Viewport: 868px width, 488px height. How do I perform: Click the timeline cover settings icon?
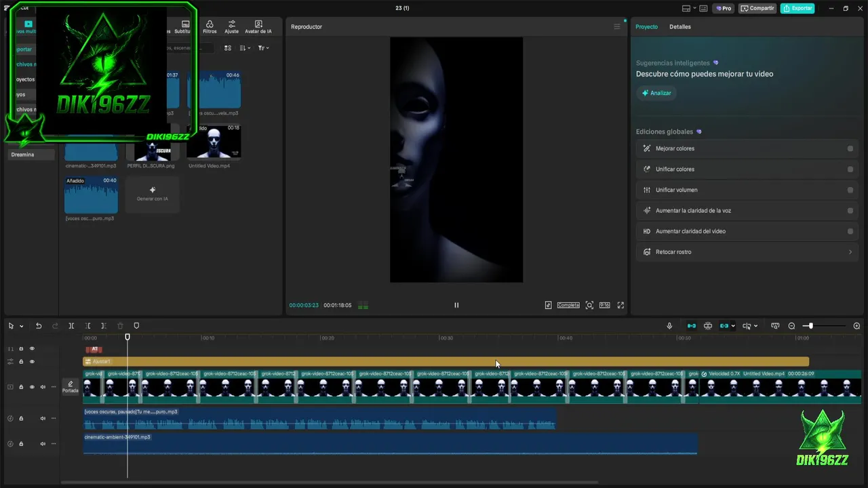(x=775, y=326)
